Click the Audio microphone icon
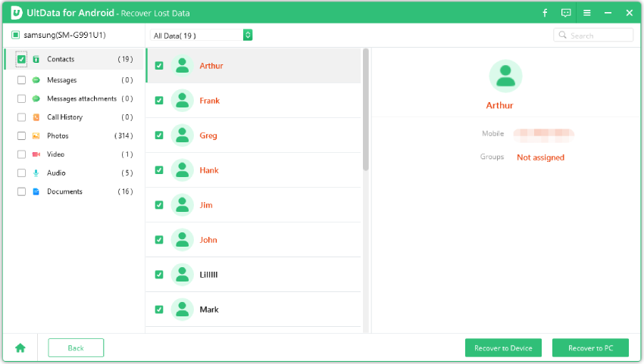Image resolution: width=644 pixels, height=364 pixels. (36, 173)
